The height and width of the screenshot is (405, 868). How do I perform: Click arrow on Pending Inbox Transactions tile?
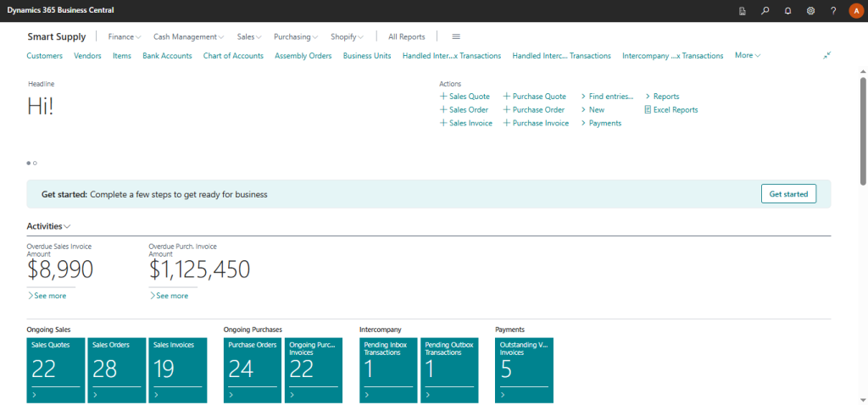click(367, 395)
